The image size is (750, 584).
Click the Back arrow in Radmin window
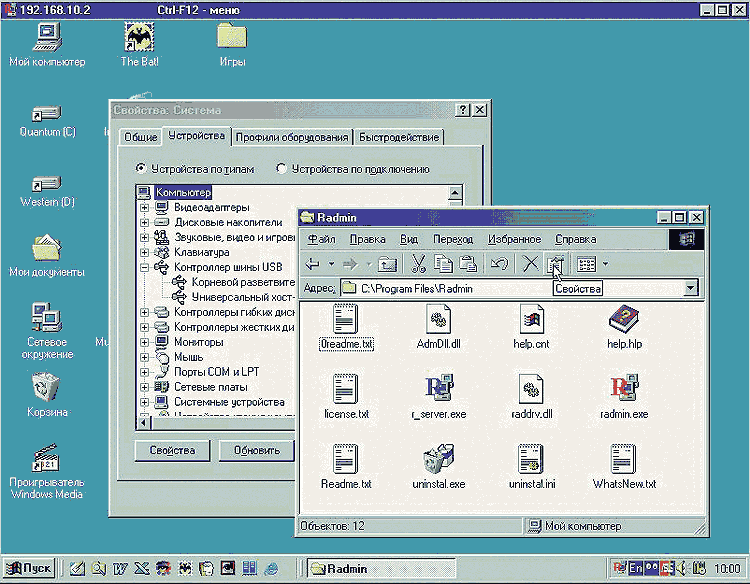312,264
